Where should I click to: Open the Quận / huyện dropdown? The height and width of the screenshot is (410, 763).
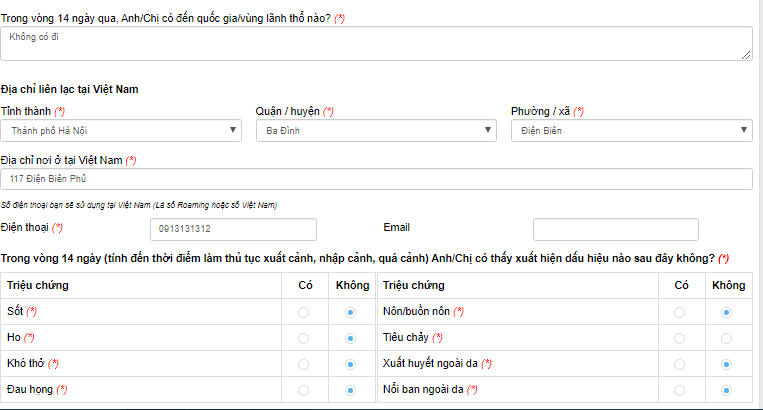point(376,130)
